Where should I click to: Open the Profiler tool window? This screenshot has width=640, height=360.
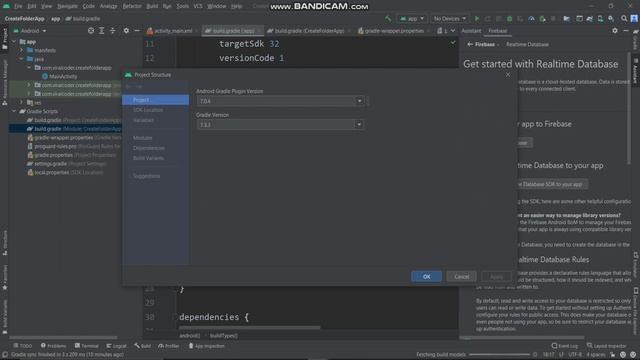(x=169, y=346)
